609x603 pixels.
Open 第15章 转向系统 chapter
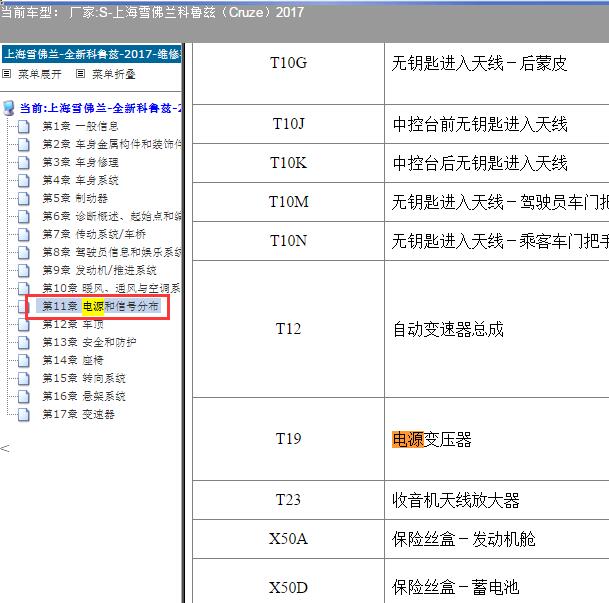coord(84,378)
